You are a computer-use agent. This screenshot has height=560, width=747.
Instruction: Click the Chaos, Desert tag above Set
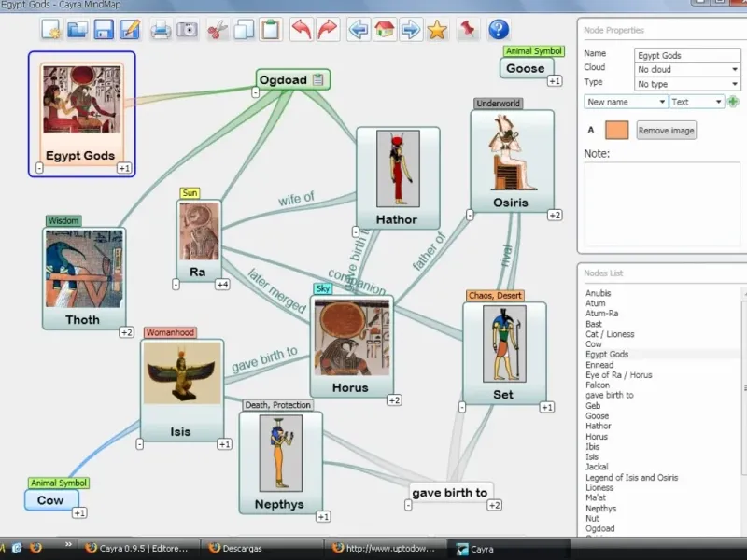click(x=495, y=296)
